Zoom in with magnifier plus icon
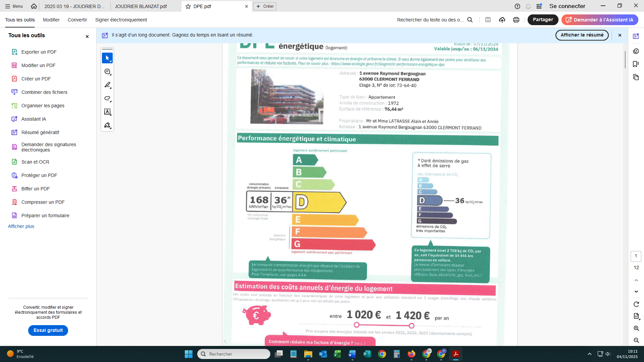644x362 pixels. coord(636,328)
